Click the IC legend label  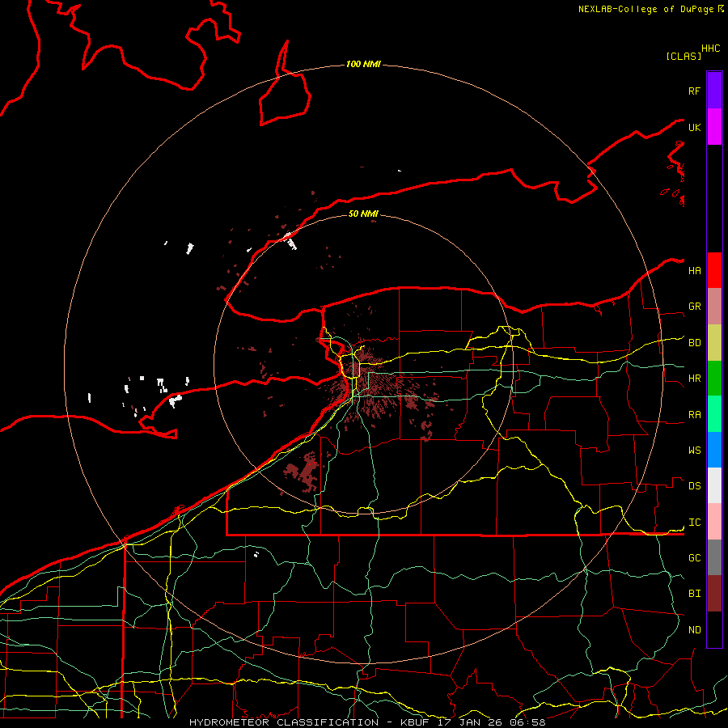695,523
